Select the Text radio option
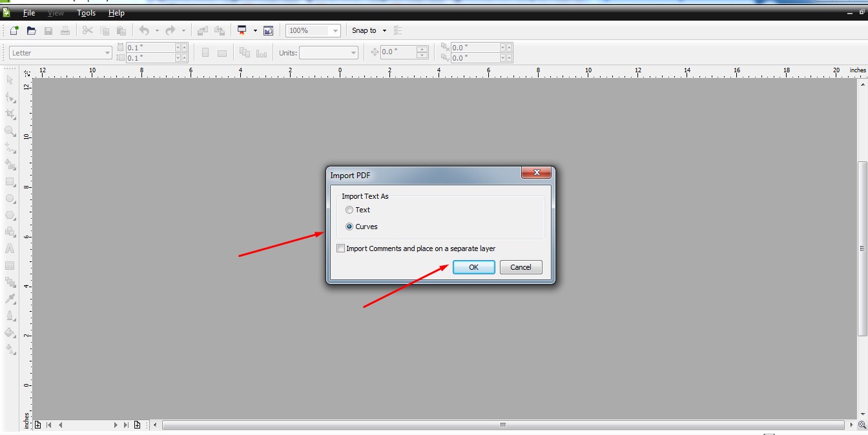Screen dimensions: 868x435 349,210
